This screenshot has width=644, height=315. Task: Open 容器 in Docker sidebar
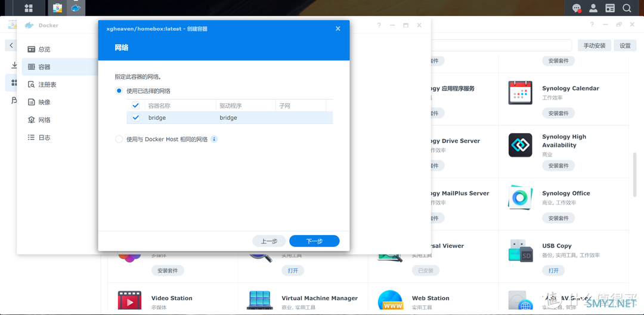tap(60, 67)
